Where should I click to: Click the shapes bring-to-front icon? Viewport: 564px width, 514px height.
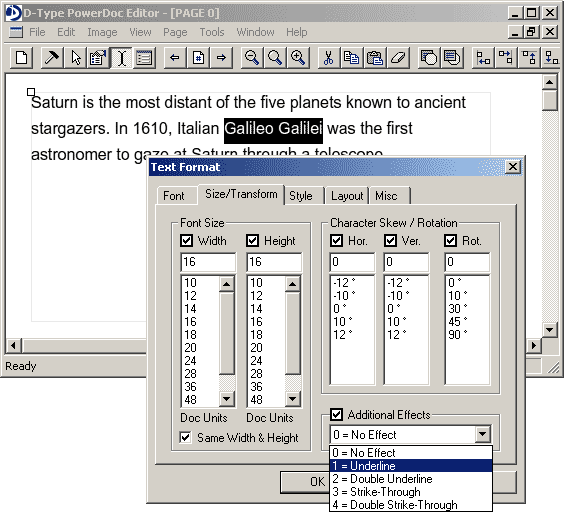(x=429, y=58)
